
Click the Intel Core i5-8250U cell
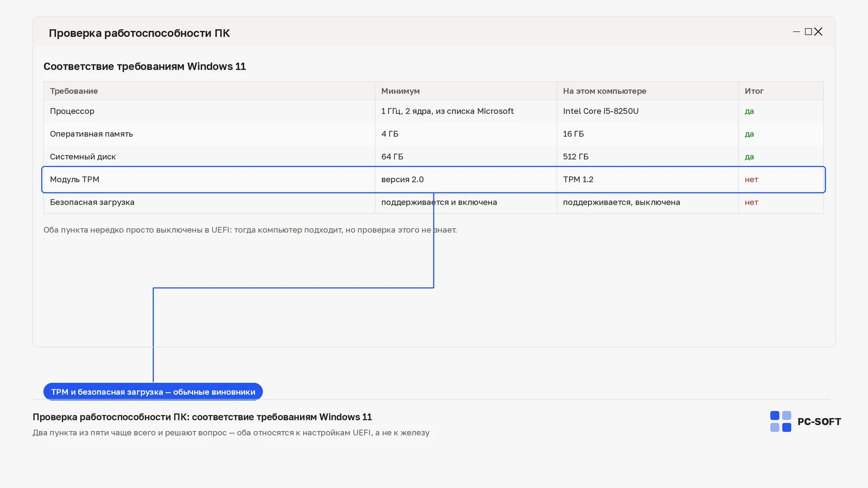[648, 111]
